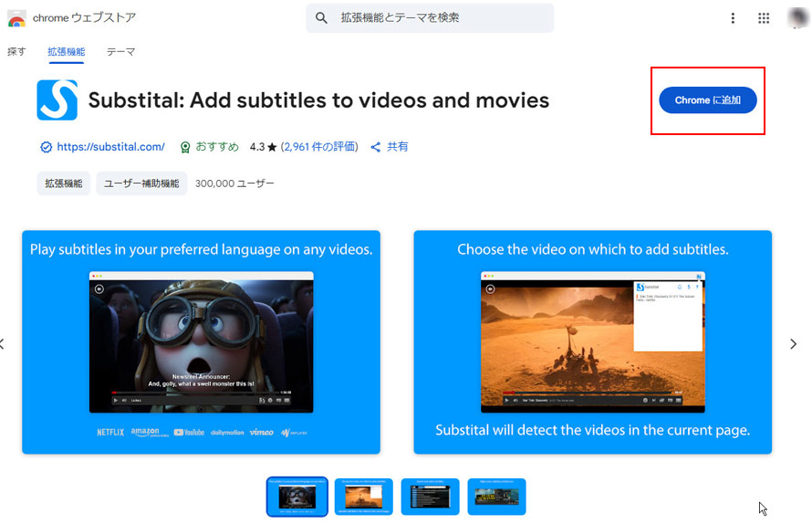The width and height of the screenshot is (812, 524).
Task: Open the https://substital.com/ link
Action: [110, 147]
